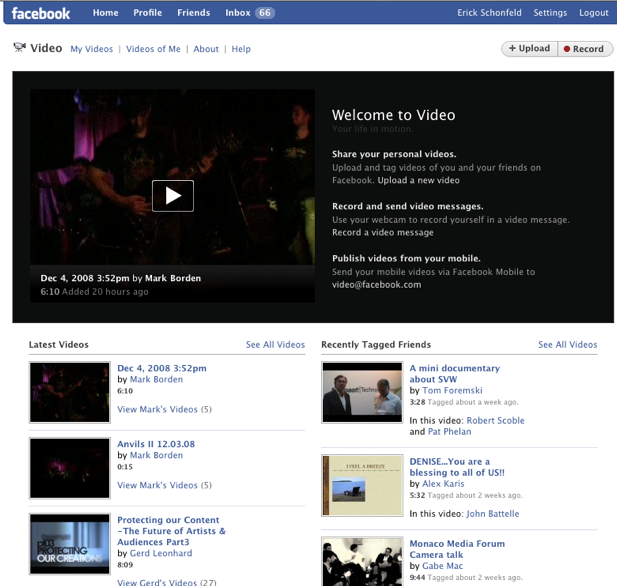Switch to the My Videos tab
The image size is (617, 586).
coord(91,49)
